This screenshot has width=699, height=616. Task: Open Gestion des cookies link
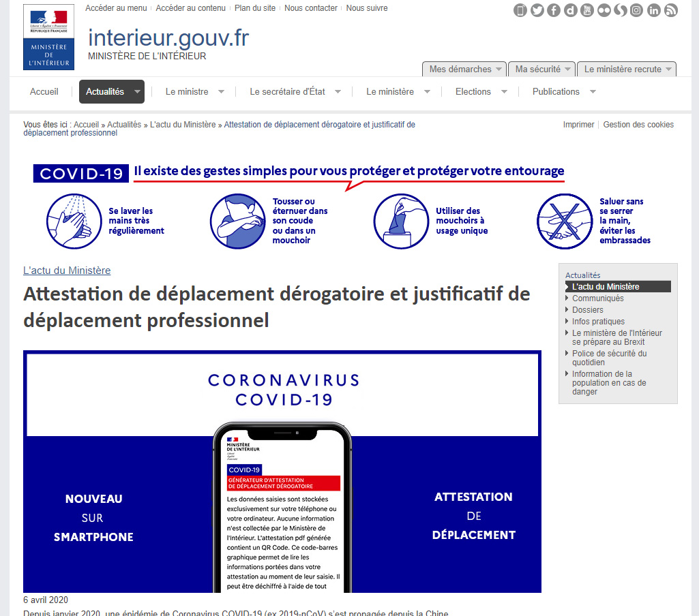click(x=638, y=125)
